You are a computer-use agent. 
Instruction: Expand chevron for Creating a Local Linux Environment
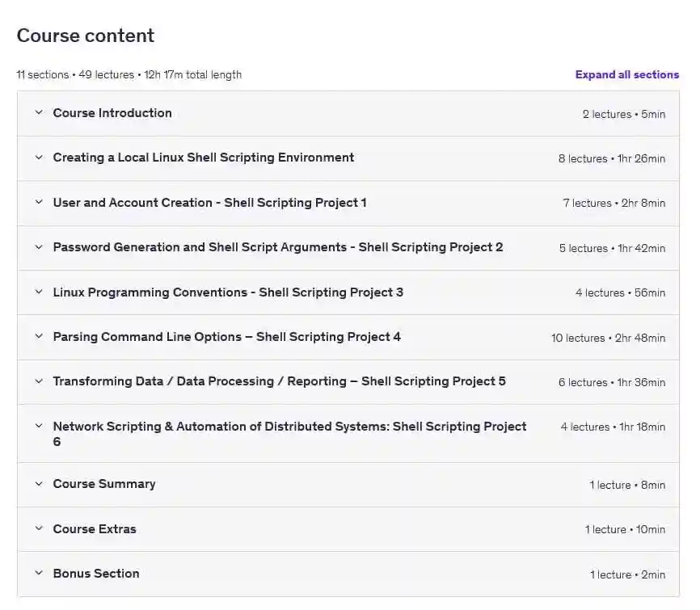point(38,158)
